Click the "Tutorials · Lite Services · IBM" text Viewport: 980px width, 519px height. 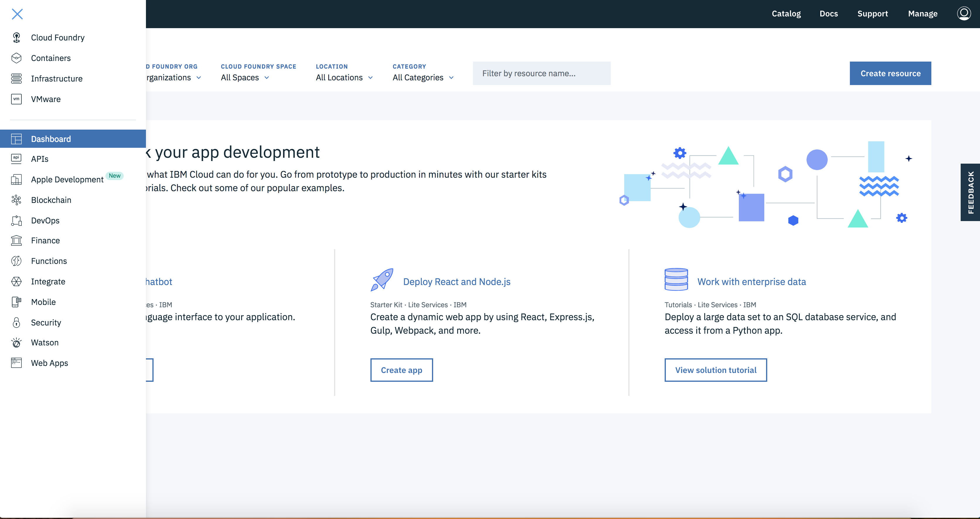[710, 305]
